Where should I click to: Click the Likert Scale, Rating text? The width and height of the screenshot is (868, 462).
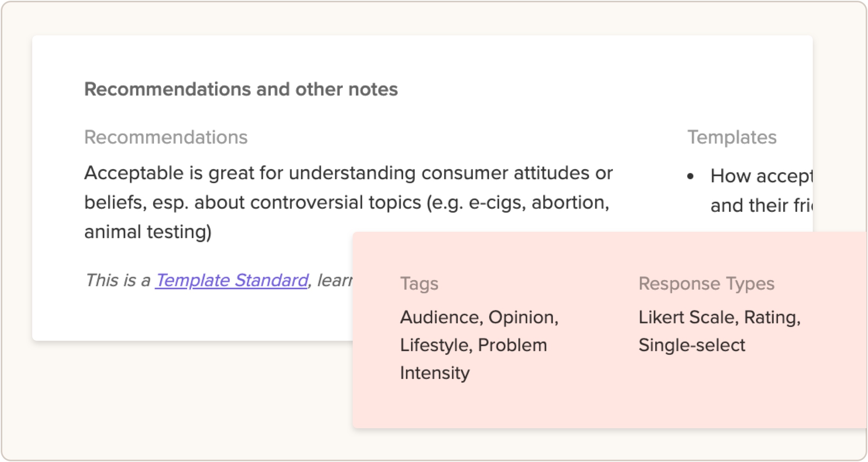pos(719,317)
